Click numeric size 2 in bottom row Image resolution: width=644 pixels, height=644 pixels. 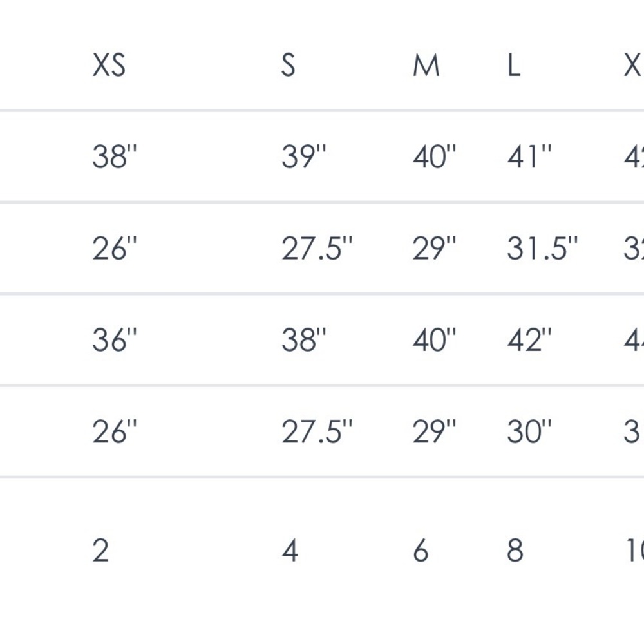click(x=100, y=551)
